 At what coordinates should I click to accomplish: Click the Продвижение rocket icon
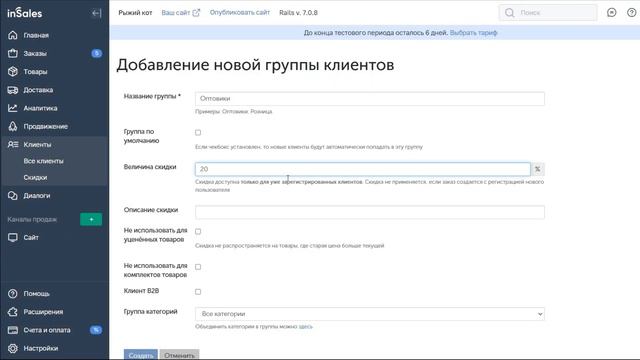pos(13,127)
